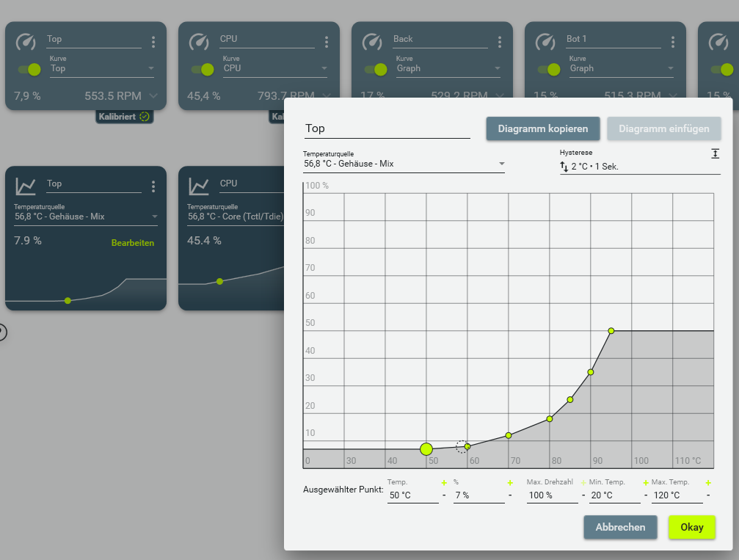Select the large curve point at 50 °C
Screen dimensions: 739x560
pos(426,449)
